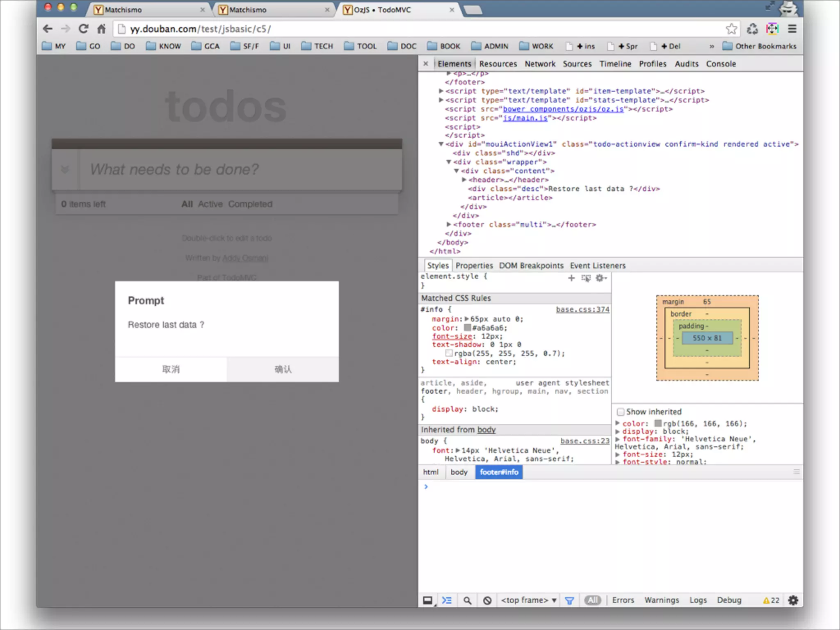Collapse the wrapper div node

(x=449, y=162)
